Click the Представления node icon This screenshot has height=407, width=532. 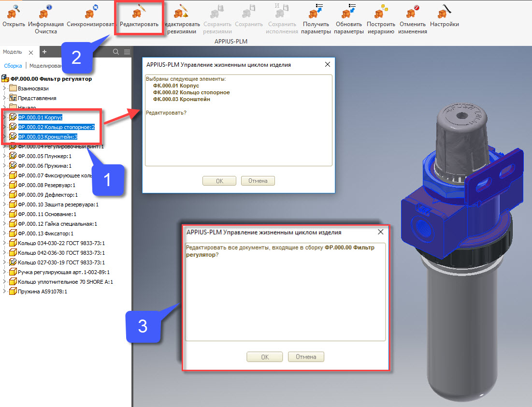(13, 98)
